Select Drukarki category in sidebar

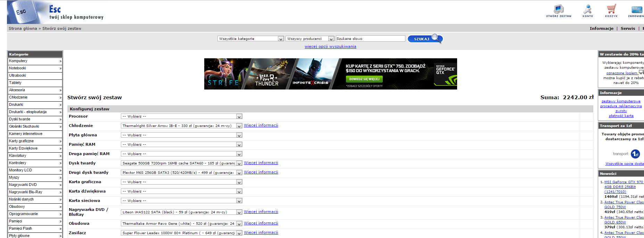(35, 105)
